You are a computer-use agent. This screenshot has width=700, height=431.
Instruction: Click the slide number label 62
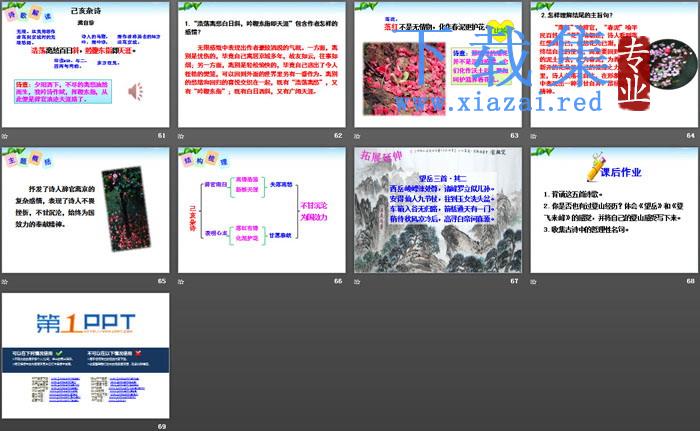[x=338, y=135]
